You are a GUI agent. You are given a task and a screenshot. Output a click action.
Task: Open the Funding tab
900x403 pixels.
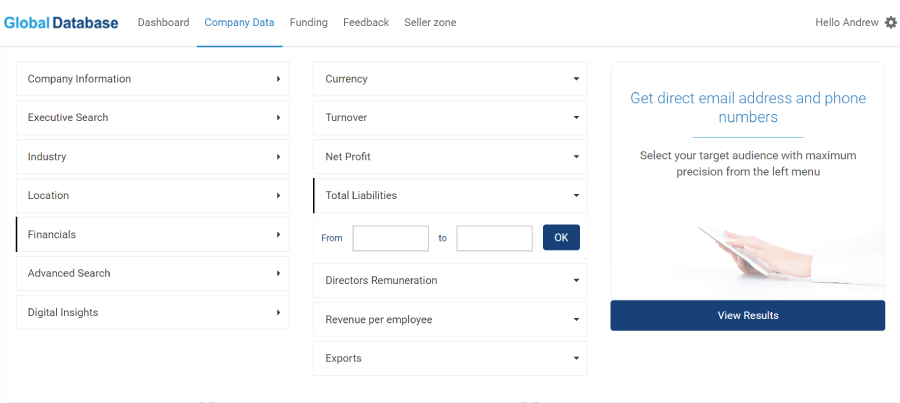(x=309, y=22)
